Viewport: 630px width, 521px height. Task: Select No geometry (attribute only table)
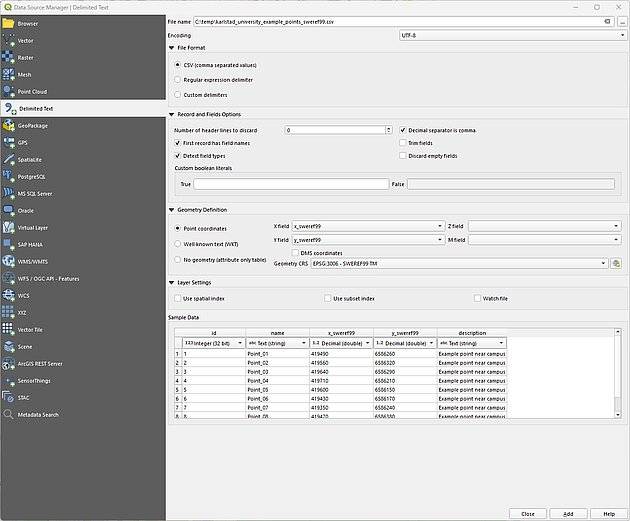[177, 259]
